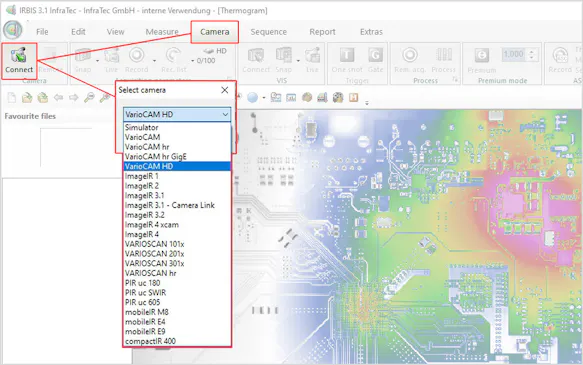Click the first open-folder toolbar icon
The width and height of the screenshot is (583, 365).
click(27, 98)
